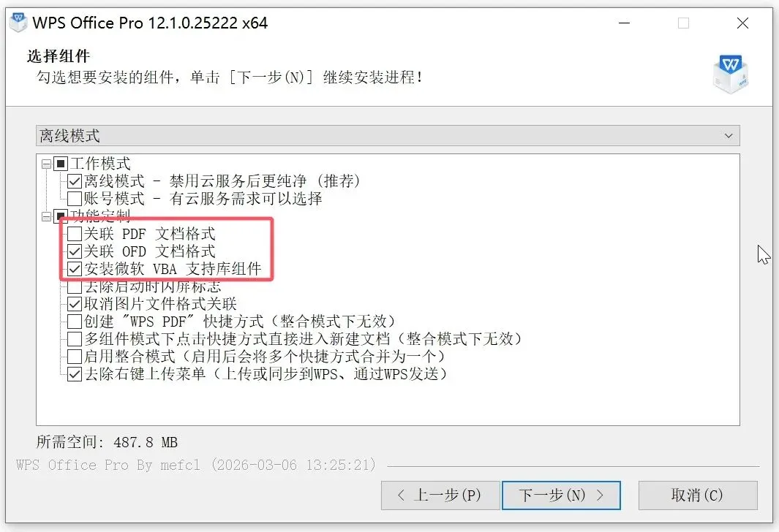The width and height of the screenshot is (779, 532).
Task: Click the WPS box logo in header
Action: [731, 74]
